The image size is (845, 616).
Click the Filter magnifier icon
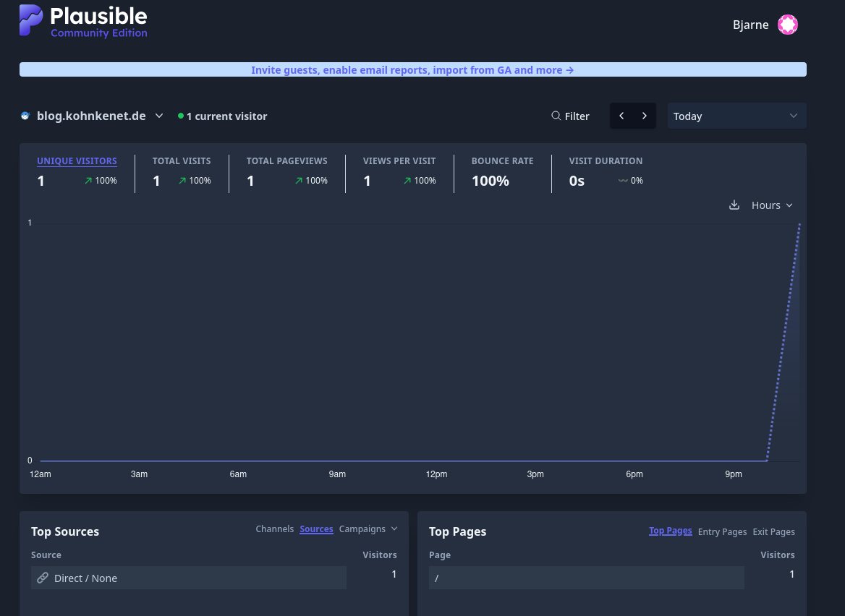(556, 116)
